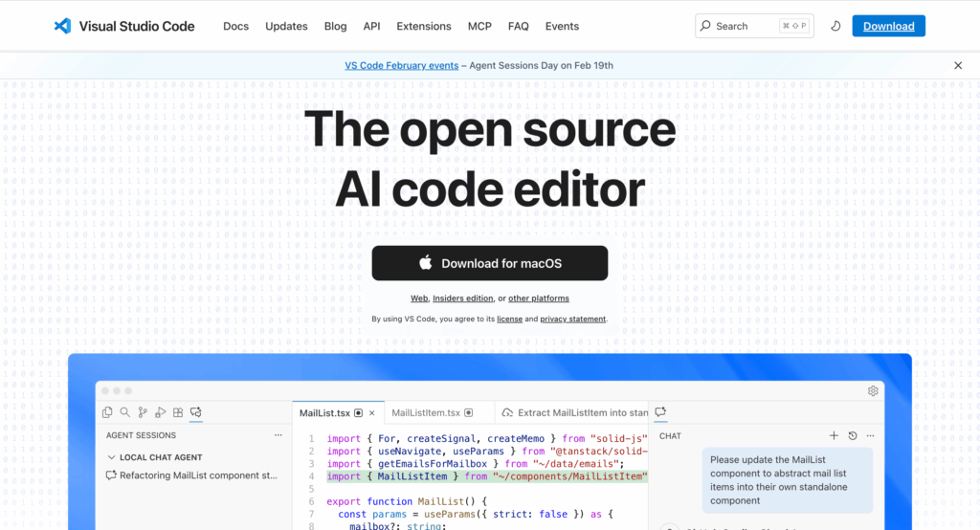Open the Blog page
Image resolution: width=980 pixels, height=530 pixels.
335,26
